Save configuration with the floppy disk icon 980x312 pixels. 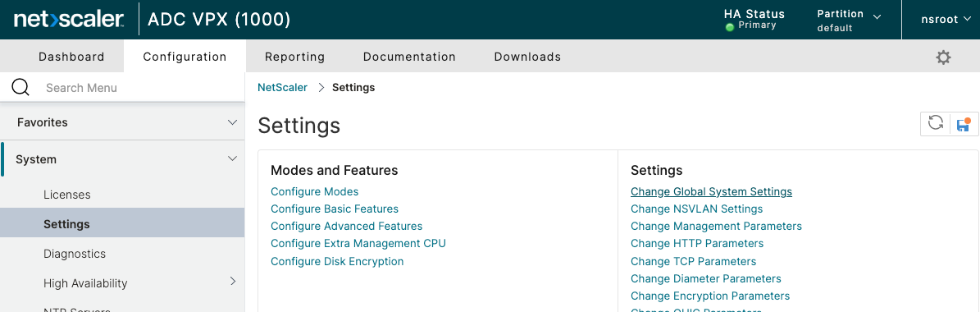[964, 123]
